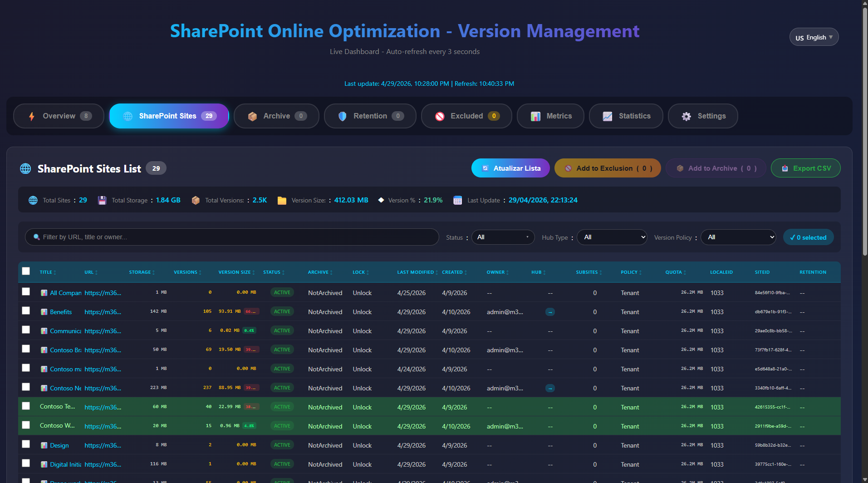Click the site icon beside All Company
The height and width of the screenshot is (483, 868).
tap(44, 293)
